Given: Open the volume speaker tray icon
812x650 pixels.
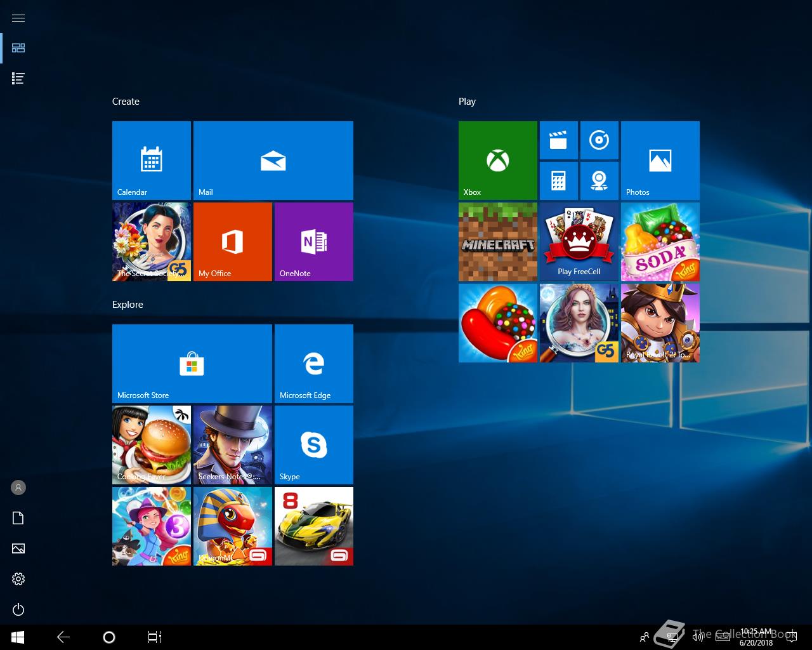Looking at the screenshot, I should pos(698,637).
